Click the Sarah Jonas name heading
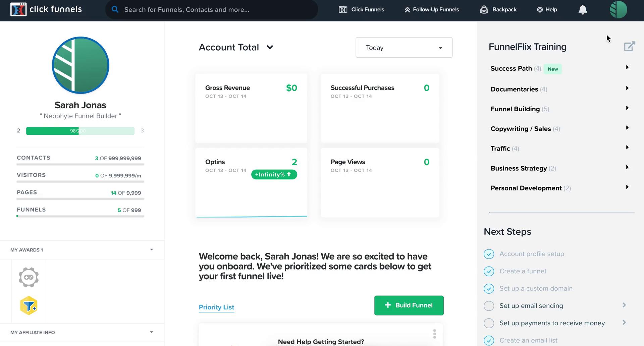The image size is (644, 346). click(80, 105)
